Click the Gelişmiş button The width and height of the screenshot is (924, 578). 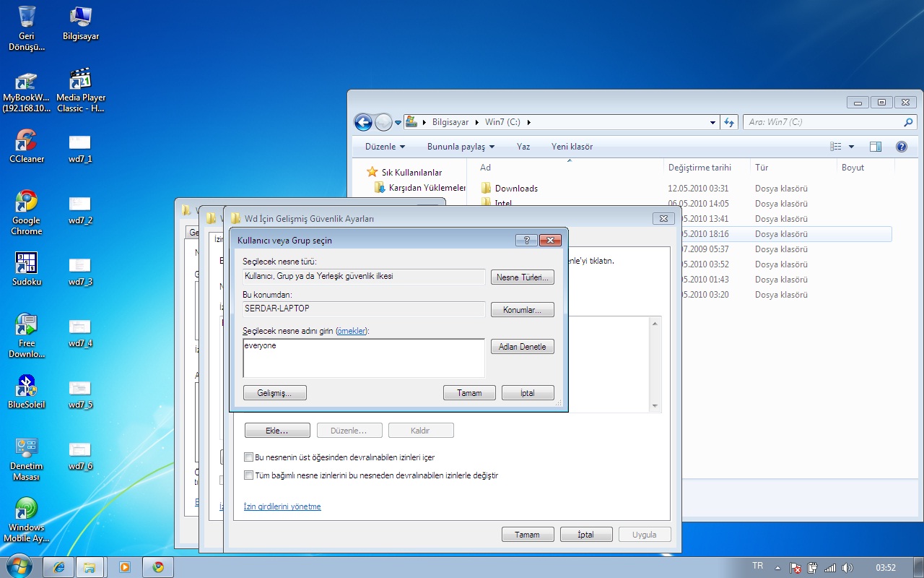click(x=274, y=393)
